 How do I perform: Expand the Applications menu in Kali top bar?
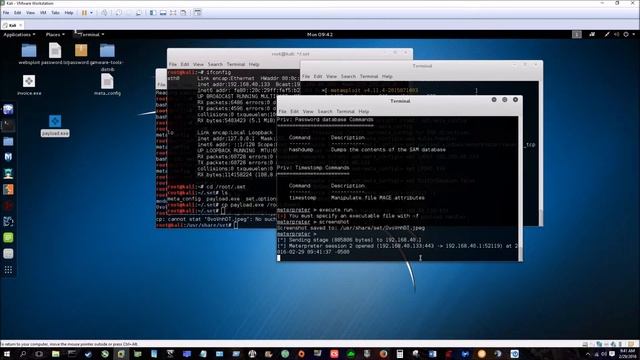point(19,35)
